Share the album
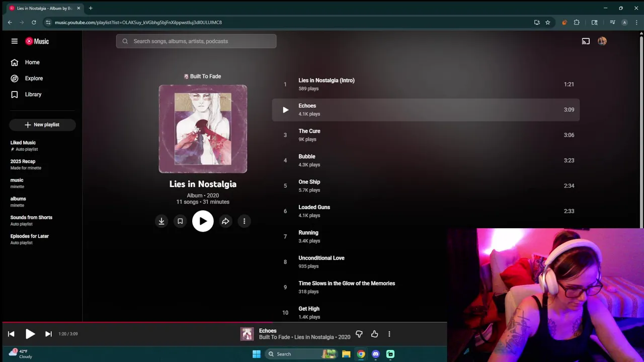The height and width of the screenshot is (362, 644). [225, 221]
